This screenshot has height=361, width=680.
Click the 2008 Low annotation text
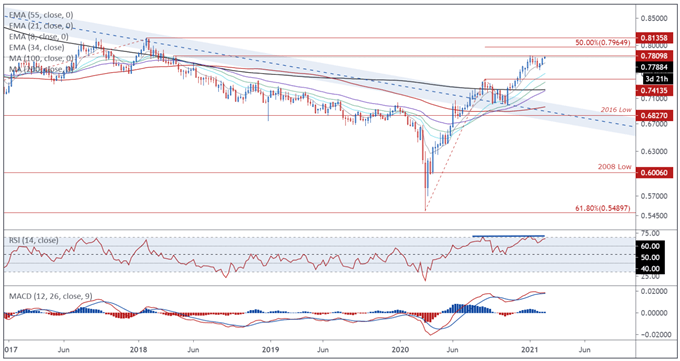(615, 167)
